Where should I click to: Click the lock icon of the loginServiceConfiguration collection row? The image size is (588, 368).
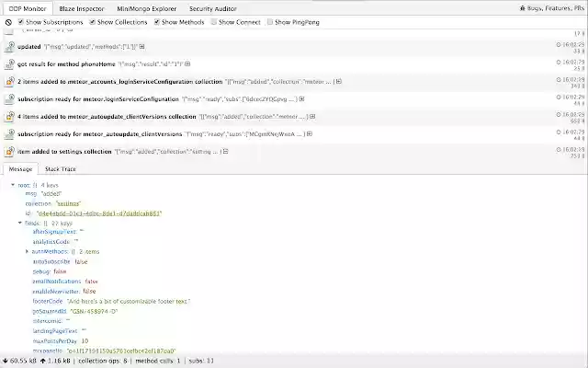pyautogui.click(x=9, y=82)
